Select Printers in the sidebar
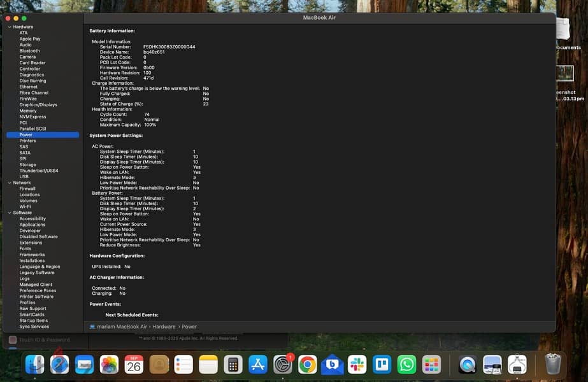Screen dimensions: 588x382 pos(27,141)
